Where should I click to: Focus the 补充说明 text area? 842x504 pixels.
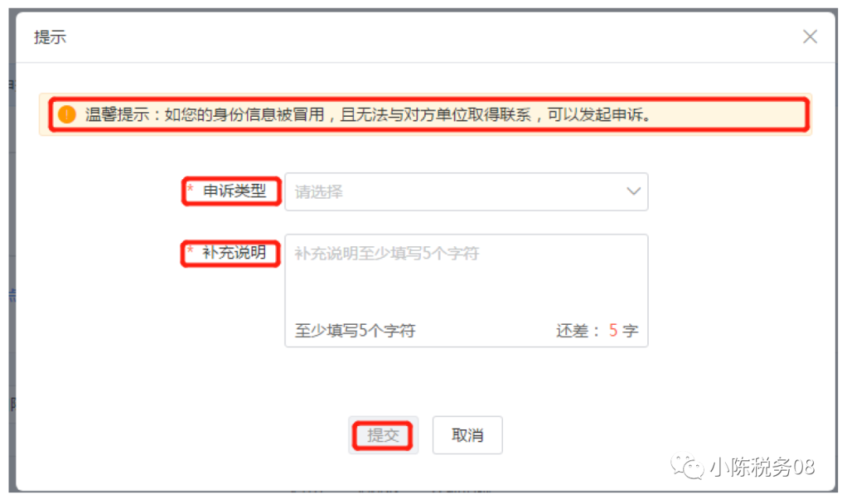click(466, 291)
